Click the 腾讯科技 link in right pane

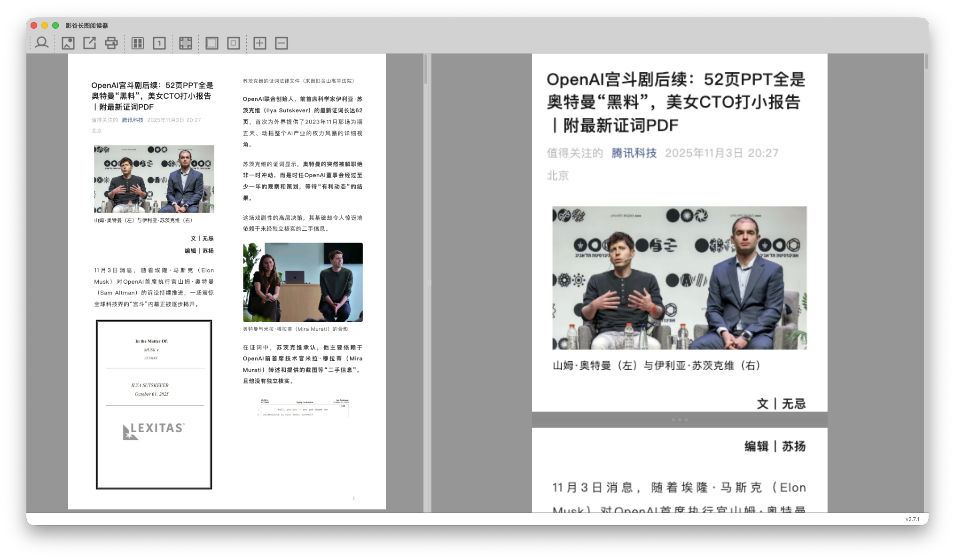point(634,152)
